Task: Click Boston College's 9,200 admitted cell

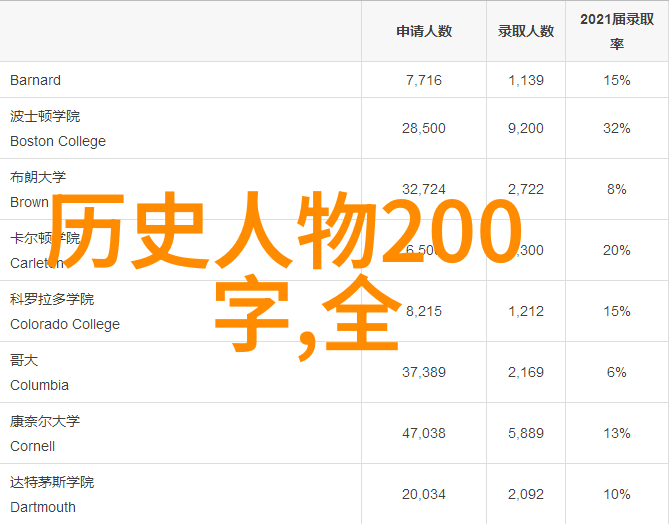Action: tap(526, 128)
